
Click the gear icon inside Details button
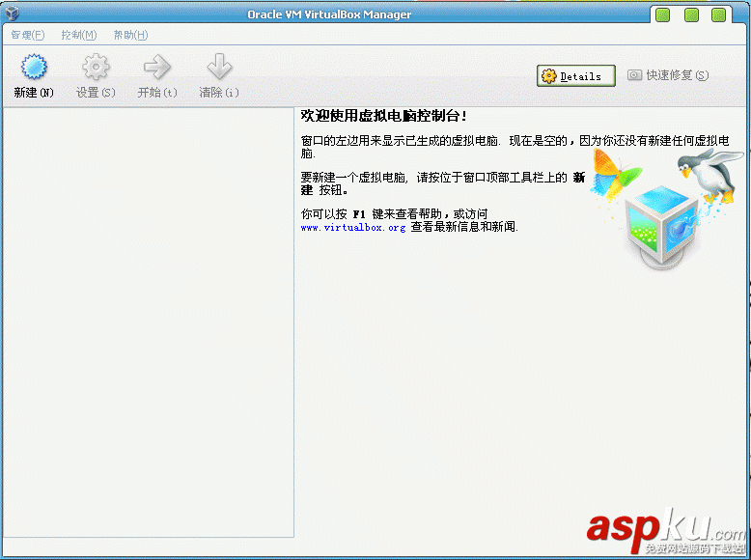549,76
